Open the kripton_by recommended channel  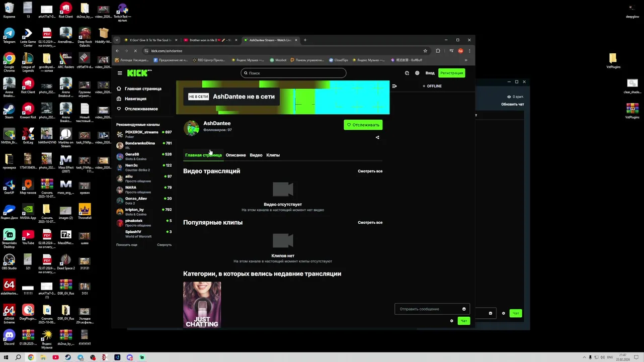point(144,212)
